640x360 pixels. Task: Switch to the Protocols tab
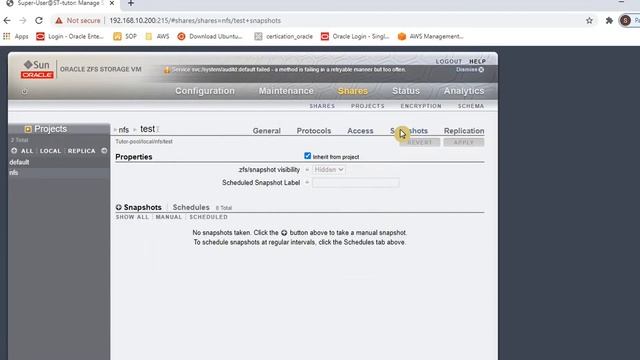(314, 131)
